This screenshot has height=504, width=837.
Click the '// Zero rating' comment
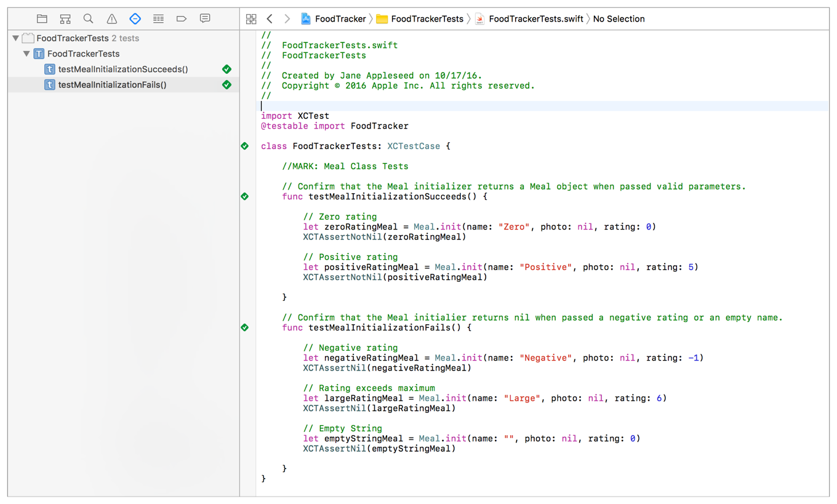click(x=340, y=217)
